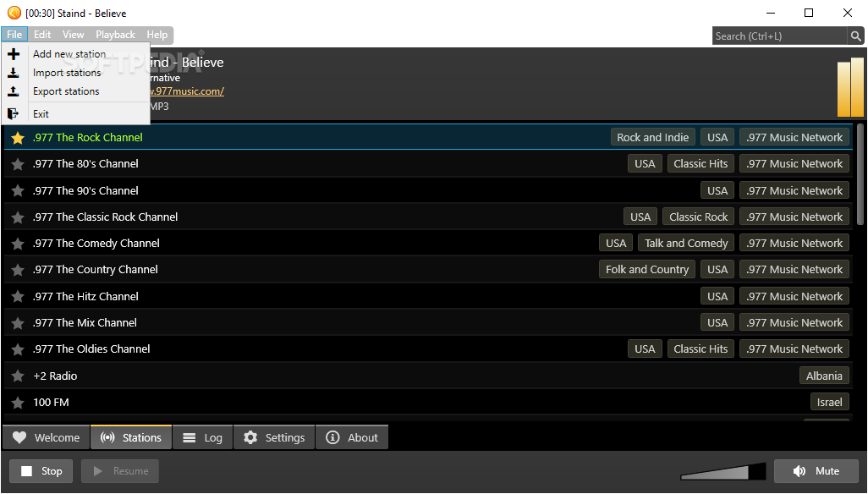
Task: Click the Rock and Indie tag
Action: (x=652, y=137)
